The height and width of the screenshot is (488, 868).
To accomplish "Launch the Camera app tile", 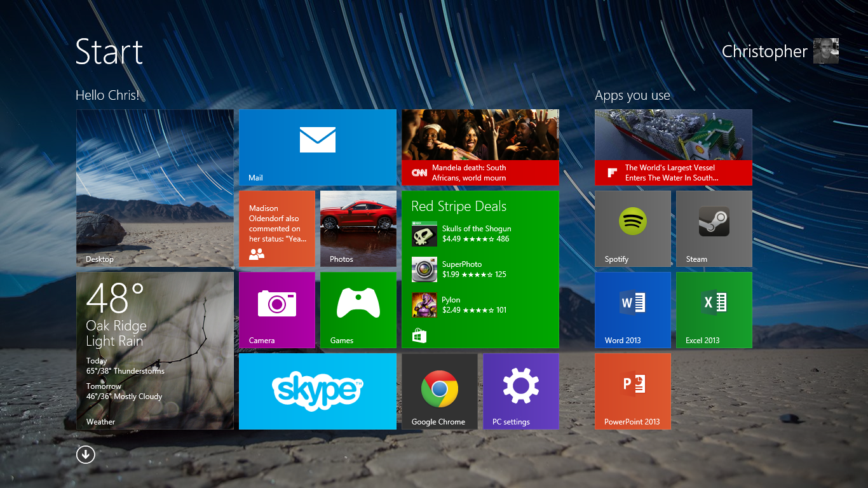I will pyautogui.click(x=277, y=310).
